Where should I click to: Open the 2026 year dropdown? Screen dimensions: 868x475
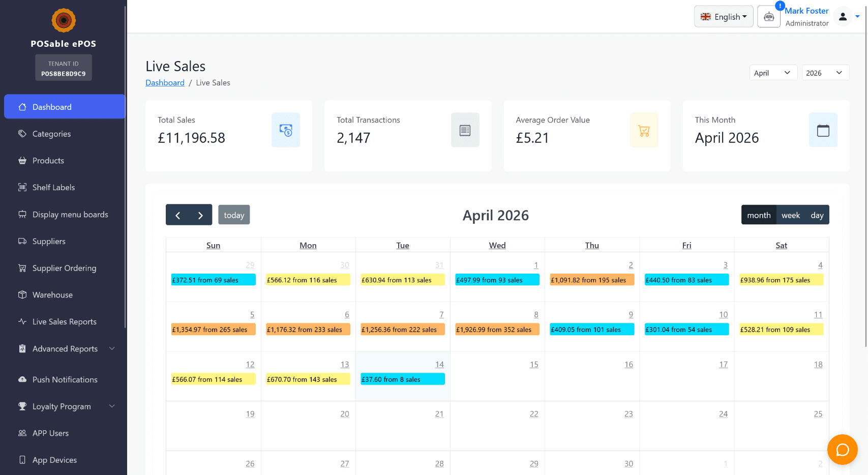825,73
